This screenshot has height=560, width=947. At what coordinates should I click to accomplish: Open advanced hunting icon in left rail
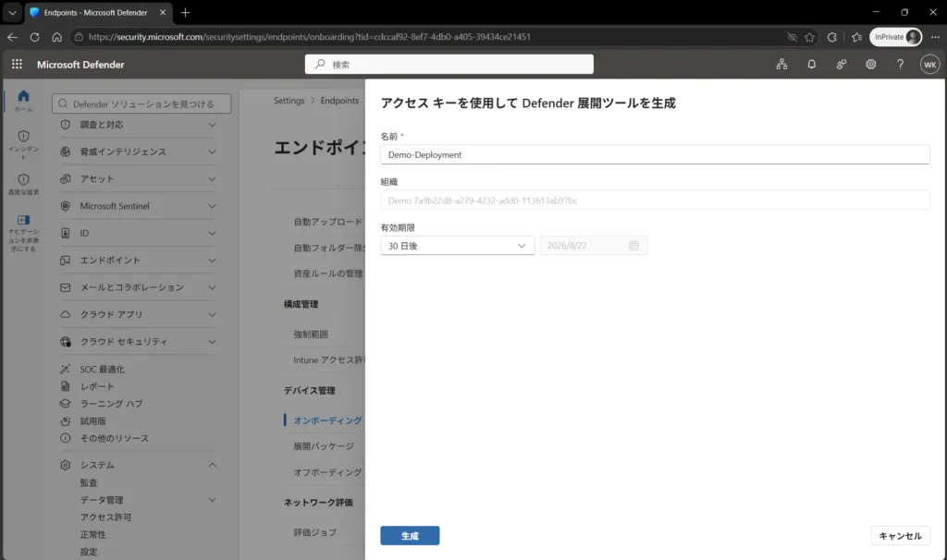click(x=23, y=179)
